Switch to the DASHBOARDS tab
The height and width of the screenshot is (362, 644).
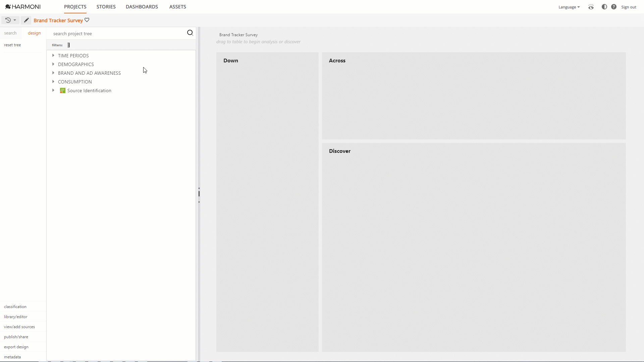(142, 7)
